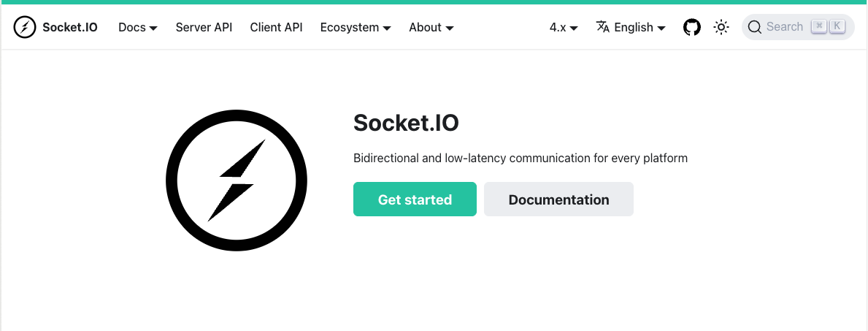Open the About dropdown menu
The height and width of the screenshot is (331, 868).
point(431,27)
